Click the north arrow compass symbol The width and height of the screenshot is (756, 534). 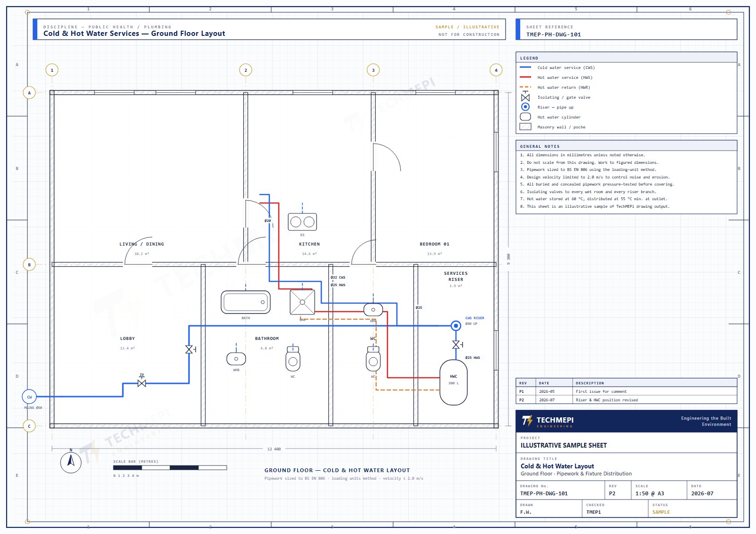71,462
